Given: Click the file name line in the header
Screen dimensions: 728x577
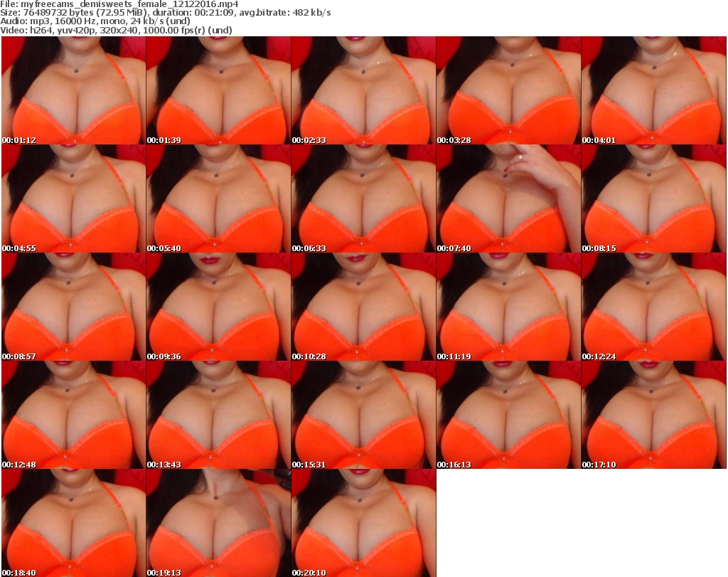Looking at the screenshot, I should [119, 4].
